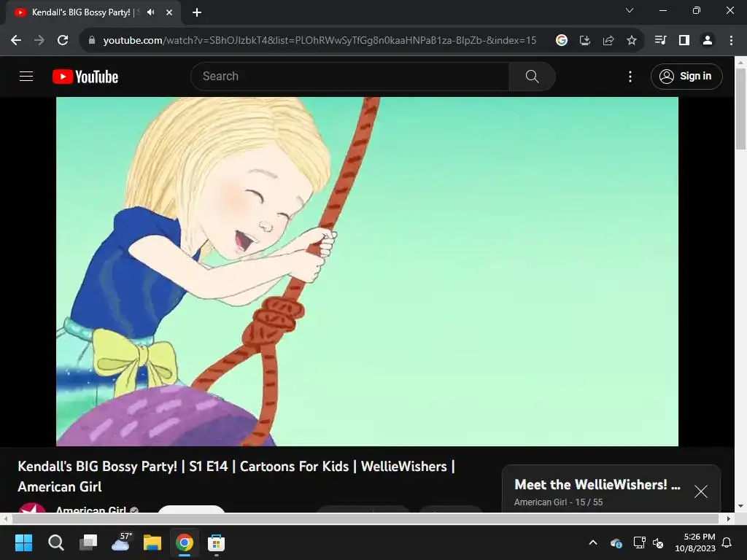Screen dimensions: 747x560
Task: Expand the tab search chevron
Action: [630, 10]
